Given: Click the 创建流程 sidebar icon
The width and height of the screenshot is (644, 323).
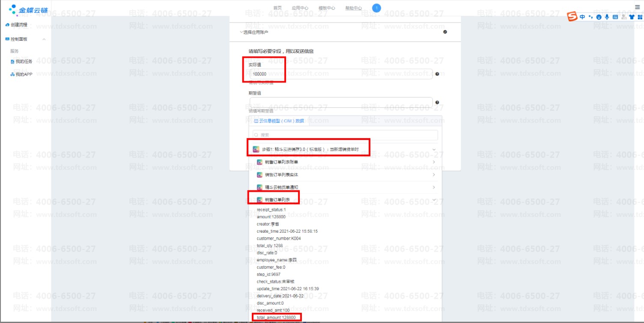Looking at the screenshot, I should [7, 25].
